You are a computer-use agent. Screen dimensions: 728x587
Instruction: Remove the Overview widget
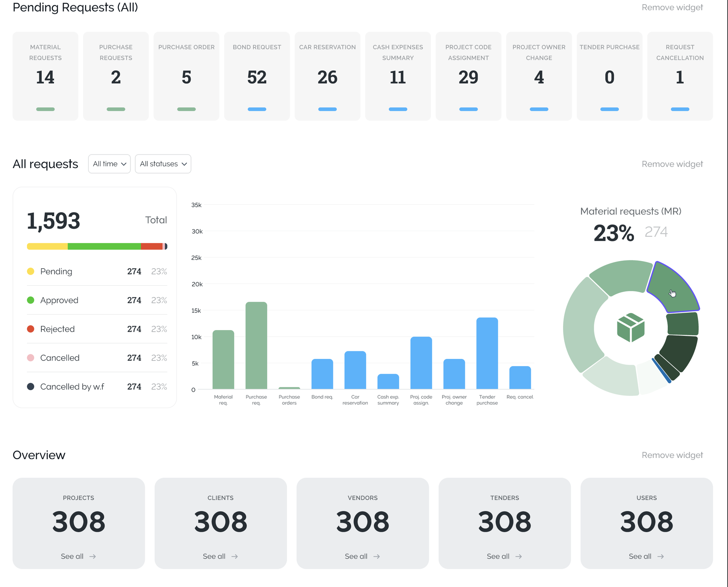672,455
